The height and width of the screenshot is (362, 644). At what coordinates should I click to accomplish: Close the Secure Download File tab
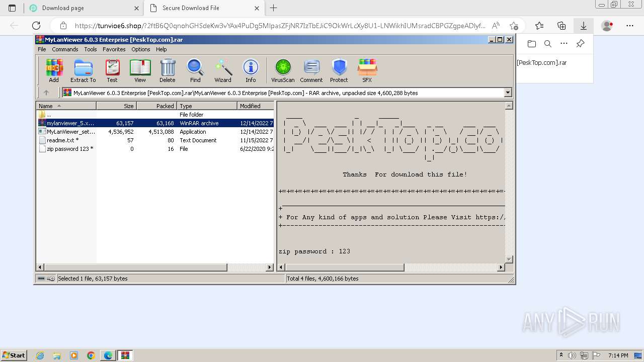click(257, 8)
